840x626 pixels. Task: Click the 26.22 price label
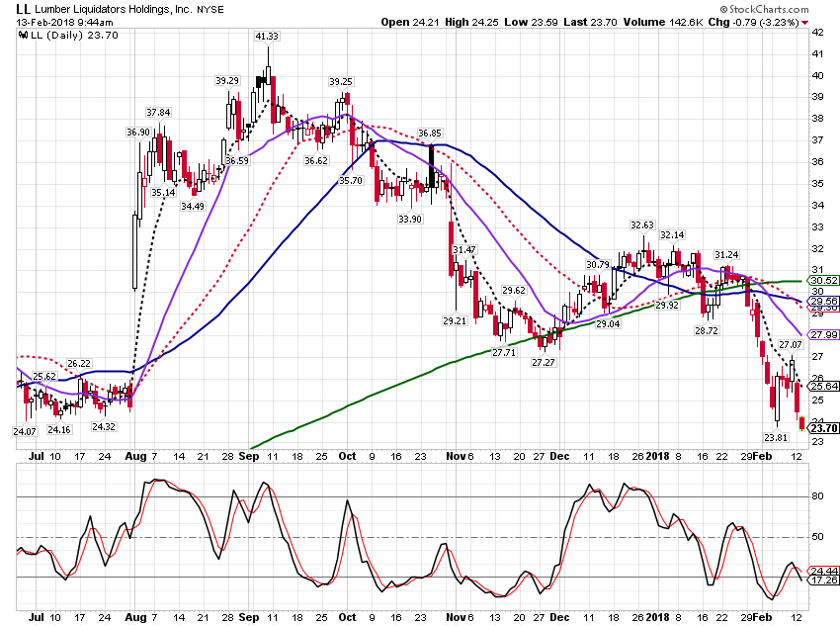pos(79,363)
